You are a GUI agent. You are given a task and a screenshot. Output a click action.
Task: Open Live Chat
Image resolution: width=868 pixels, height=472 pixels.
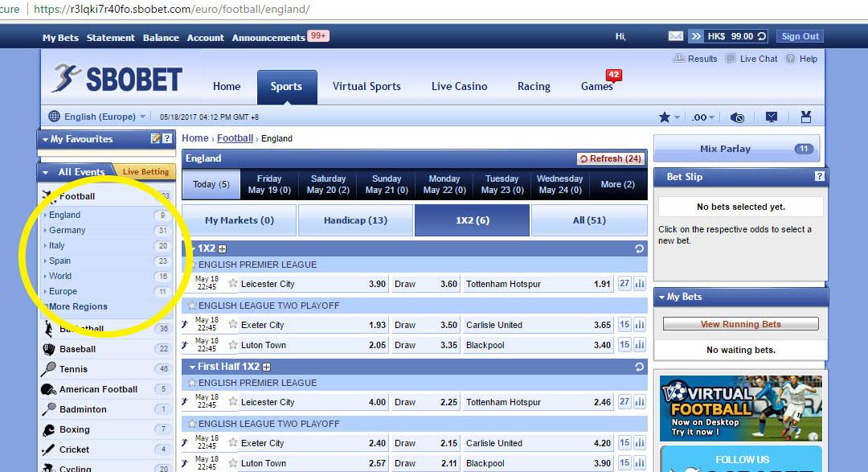point(751,59)
